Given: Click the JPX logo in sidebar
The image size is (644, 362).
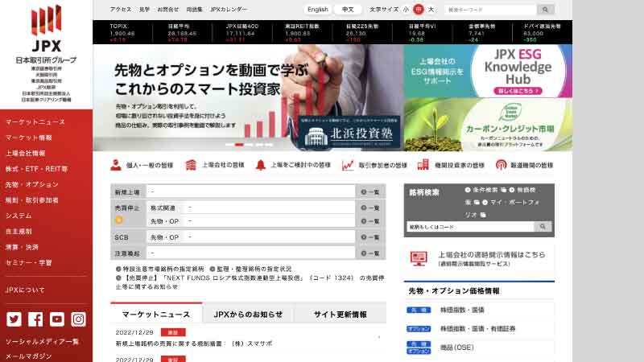Looking at the screenshot, I should coord(46,28).
